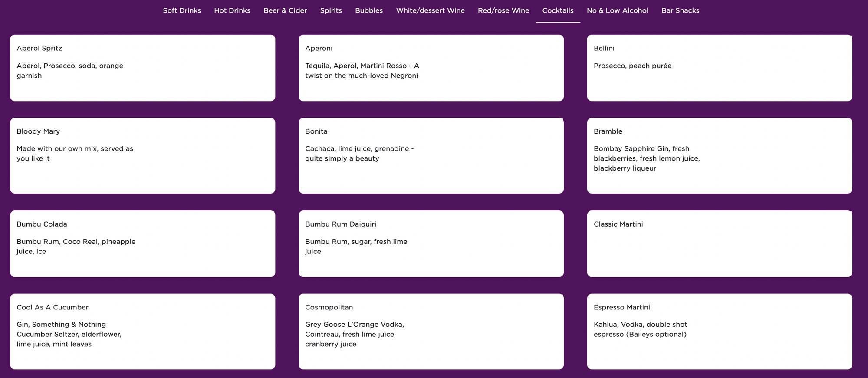Go to the Spirits tab
Image resolution: width=868 pixels, height=378 pixels.
[x=331, y=10]
